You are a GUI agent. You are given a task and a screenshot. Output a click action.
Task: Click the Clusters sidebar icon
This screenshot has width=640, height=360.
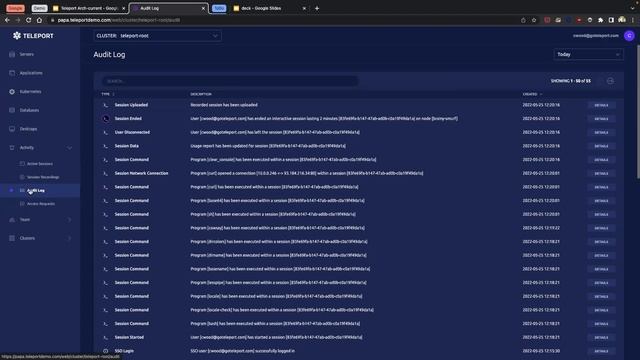click(x=12, y=238)
